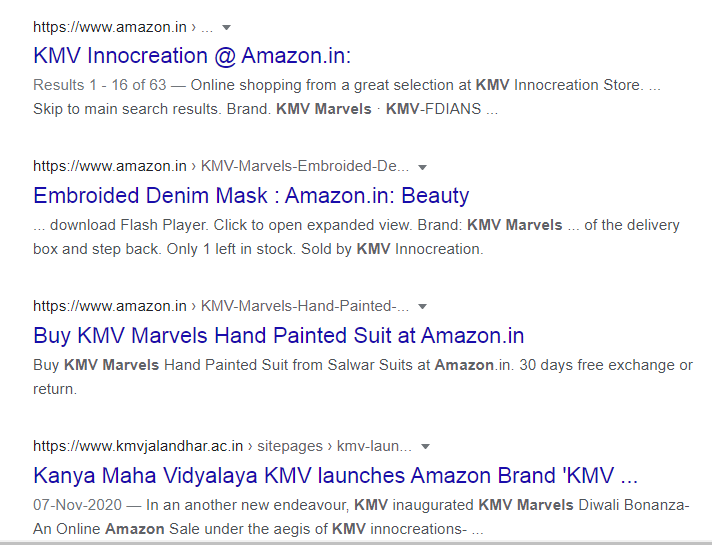Click the horizontal scrollbar at page bottom
712x545 pixels.
(356, 543)
